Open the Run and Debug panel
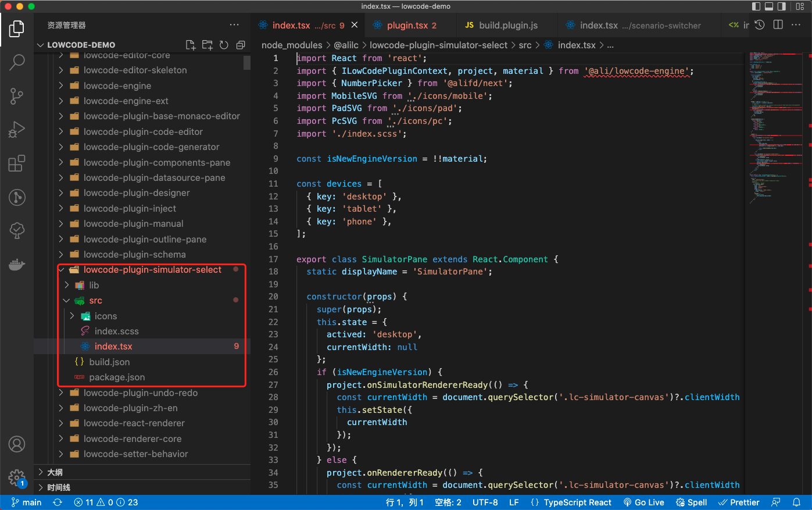The image size is (812, 510). (17, 130)
